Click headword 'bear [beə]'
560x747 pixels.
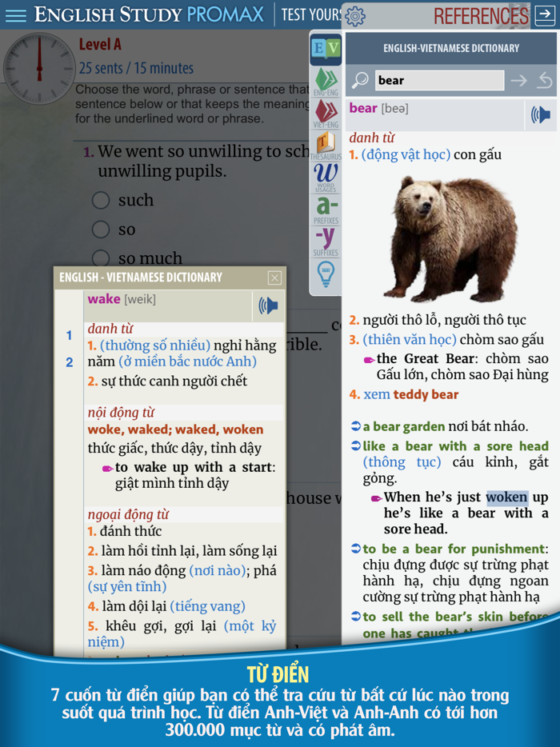pos(379,109)
